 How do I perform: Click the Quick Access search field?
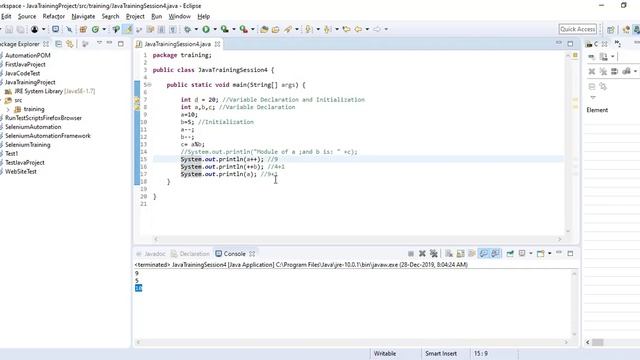click(578, 29)
